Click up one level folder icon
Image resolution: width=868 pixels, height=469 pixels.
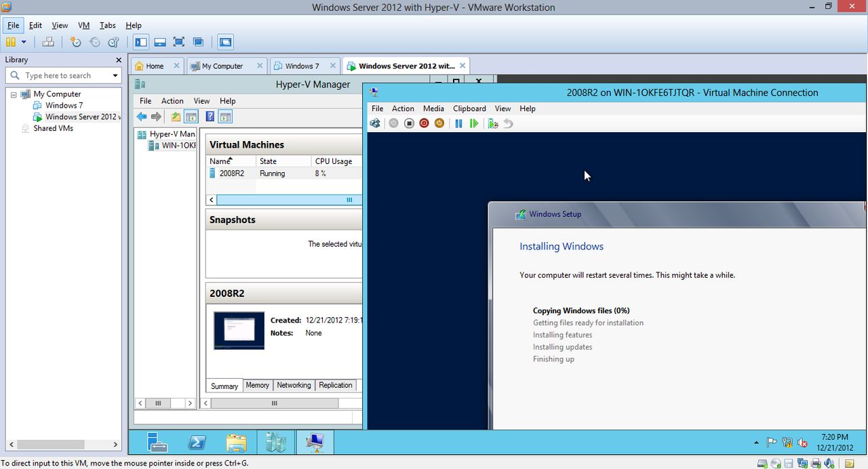[x=176, y=117]
